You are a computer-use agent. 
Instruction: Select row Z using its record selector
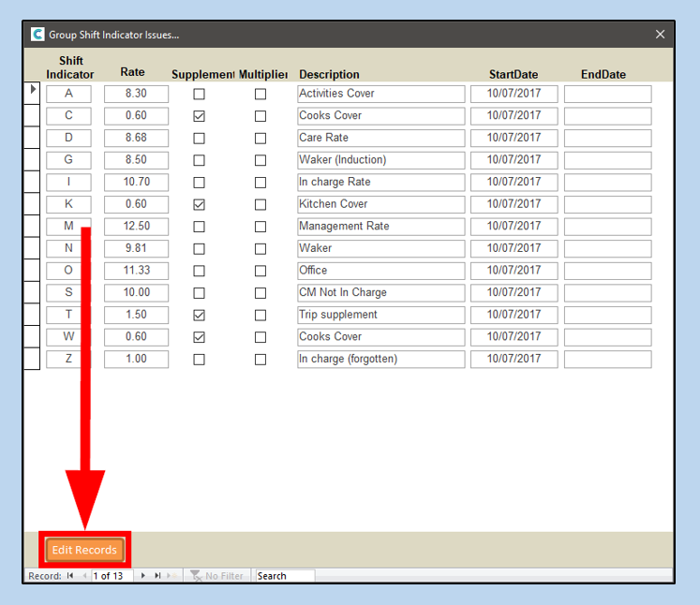point(32,360)
